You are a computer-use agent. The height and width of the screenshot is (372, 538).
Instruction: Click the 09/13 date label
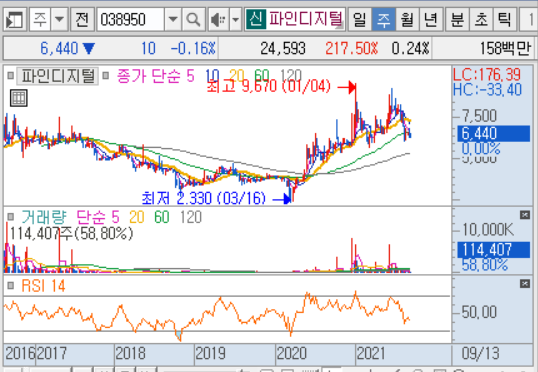pyautogui.click(x=480, y=353)
